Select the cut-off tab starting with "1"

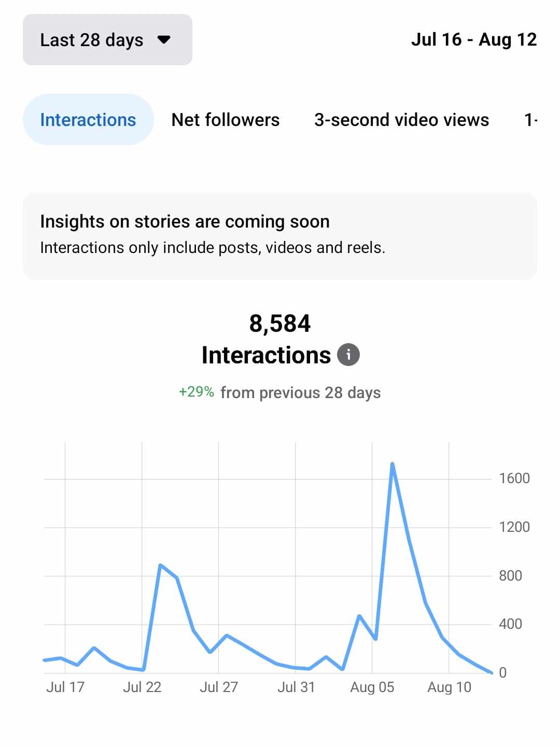[530, 120]
